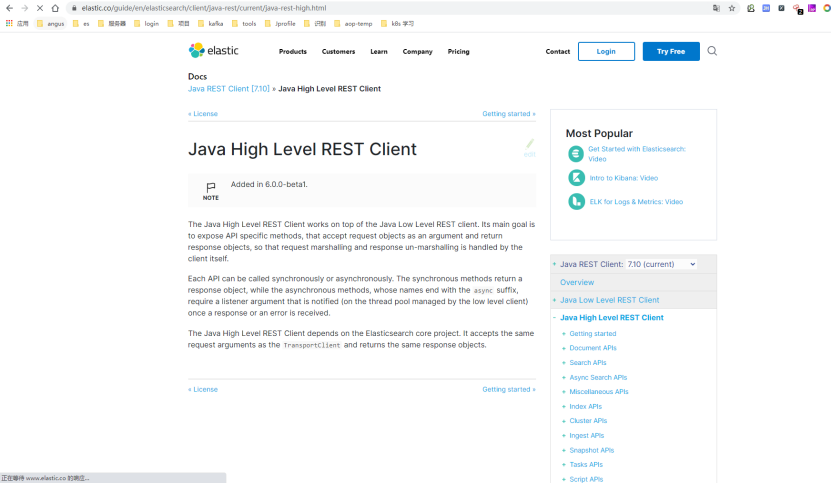Go to License link at page bottom

203,389
